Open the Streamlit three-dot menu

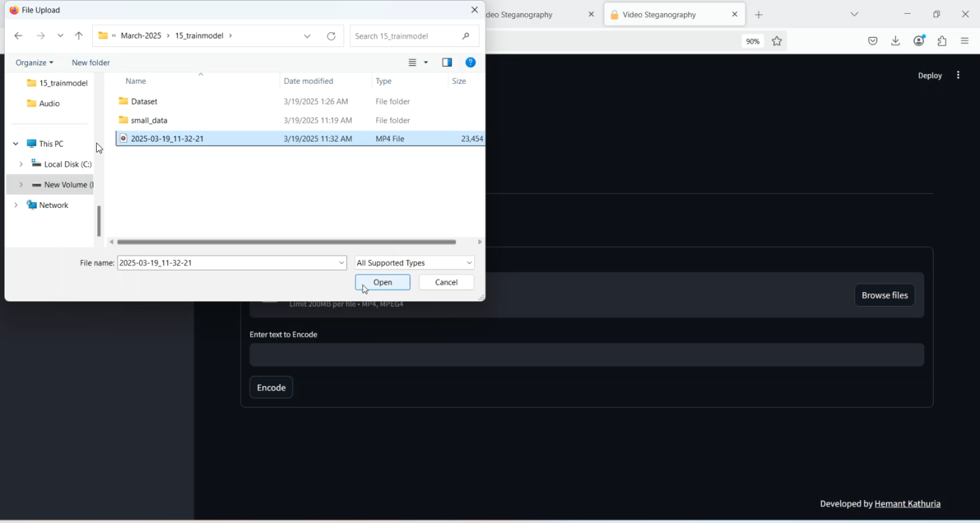coord(958,75)
